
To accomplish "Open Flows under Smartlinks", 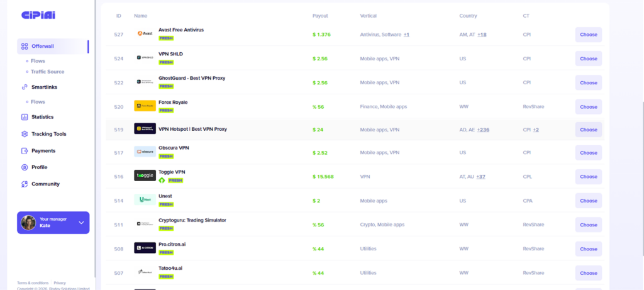I will click(38, 102).
